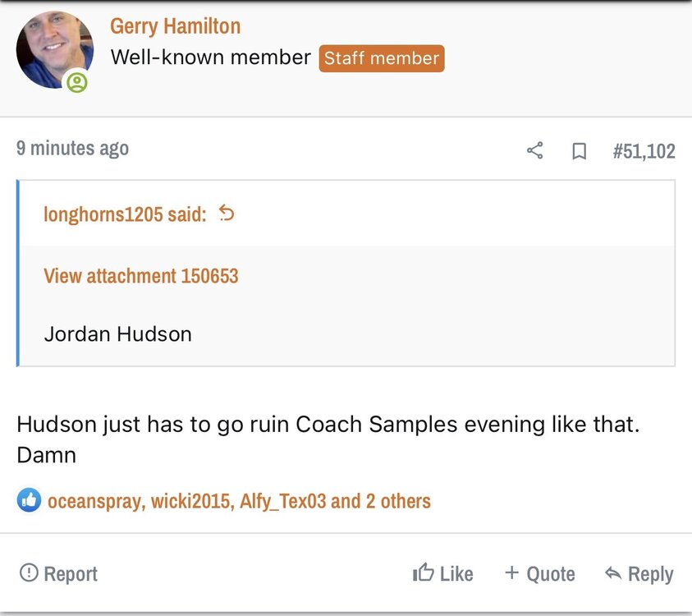Share this post via the share icon
Image resolution: width=692 pixels, height=616 pixels.
[x=534, y=151]
